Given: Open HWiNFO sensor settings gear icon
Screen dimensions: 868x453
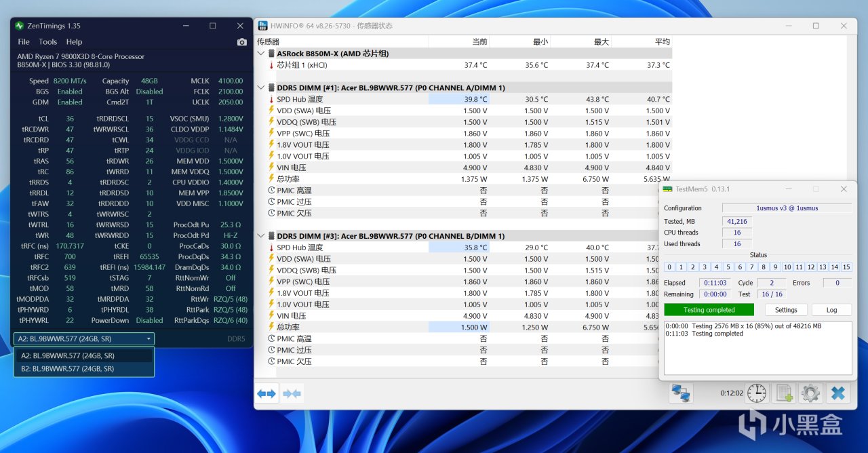Looking at the screenshot, I should click(x=810, y=393).
